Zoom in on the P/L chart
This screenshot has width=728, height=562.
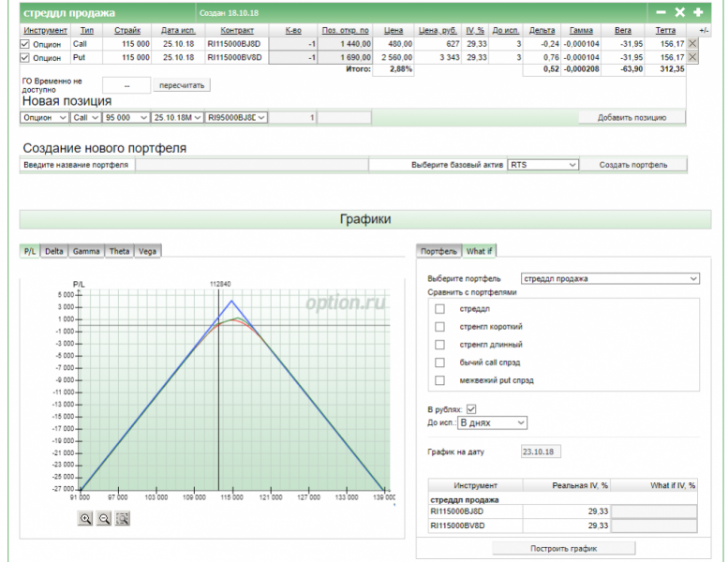point(86,518)
